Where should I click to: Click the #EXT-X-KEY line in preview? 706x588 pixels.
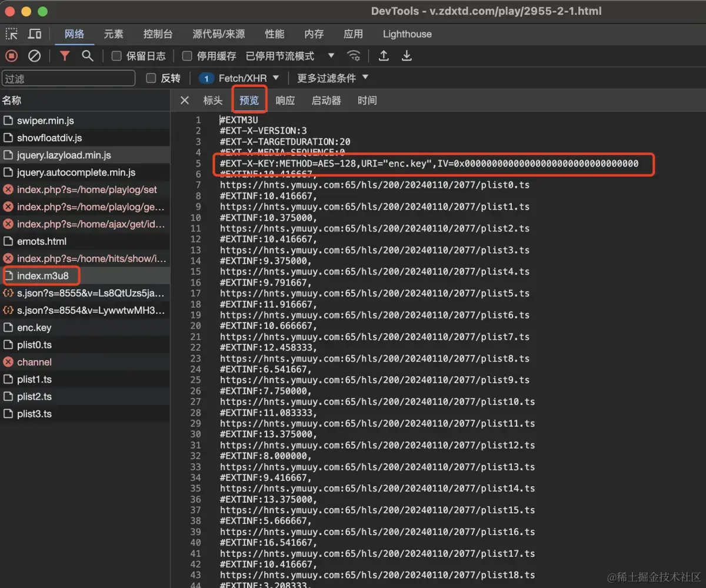coord(429,164)
